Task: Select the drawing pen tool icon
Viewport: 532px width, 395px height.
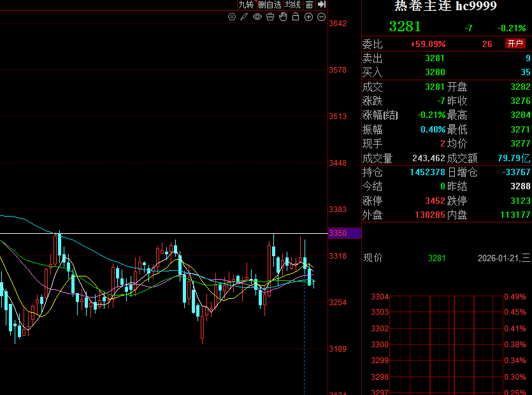Action: 244,17
